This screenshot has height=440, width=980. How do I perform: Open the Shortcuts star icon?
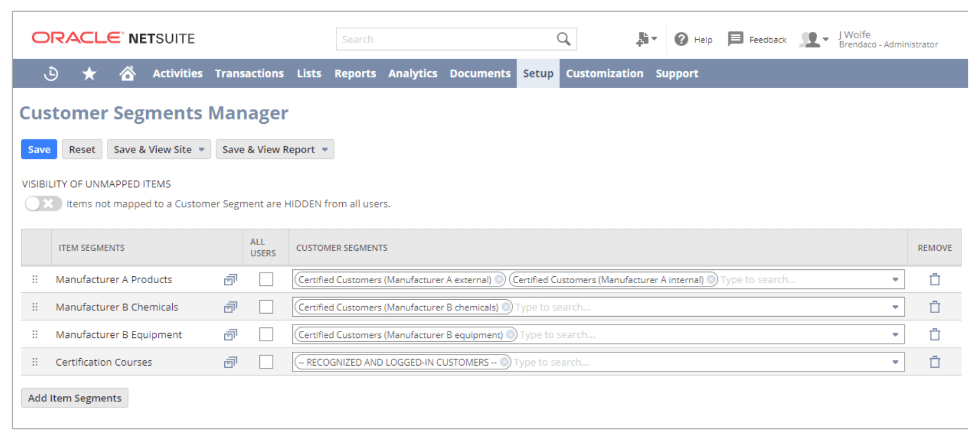coord(89,73)
